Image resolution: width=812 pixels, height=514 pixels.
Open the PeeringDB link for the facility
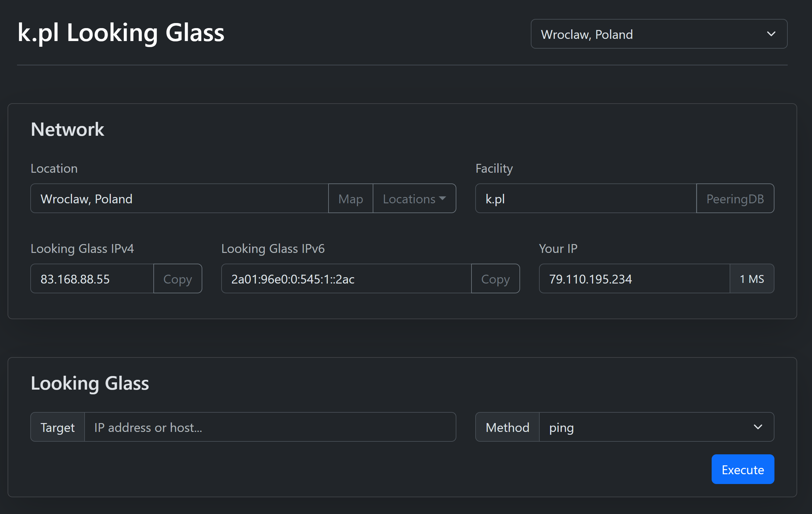735,199
